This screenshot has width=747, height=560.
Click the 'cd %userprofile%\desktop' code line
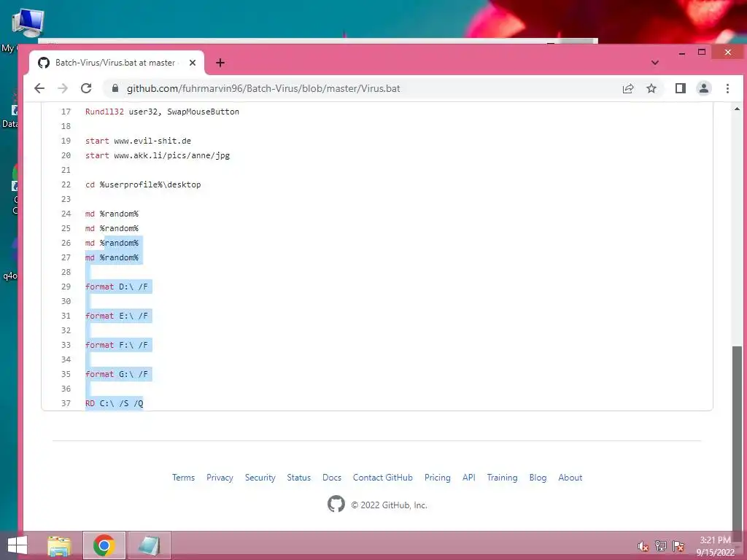(x=143, y=184)
